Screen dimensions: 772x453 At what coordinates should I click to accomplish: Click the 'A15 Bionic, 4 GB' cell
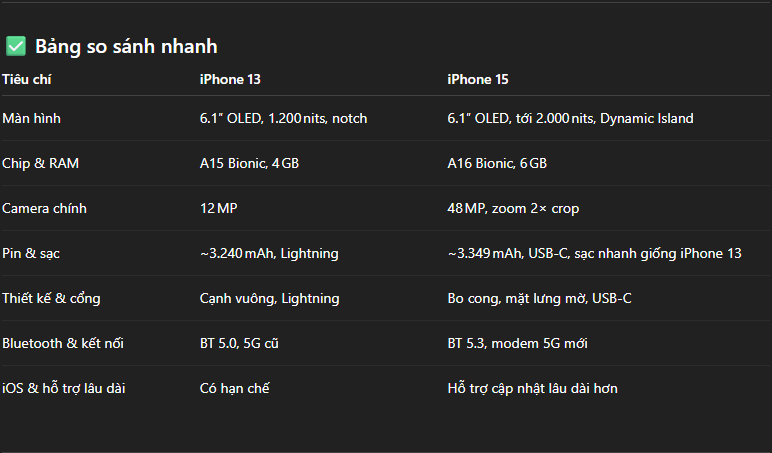(x=249, y=163)
